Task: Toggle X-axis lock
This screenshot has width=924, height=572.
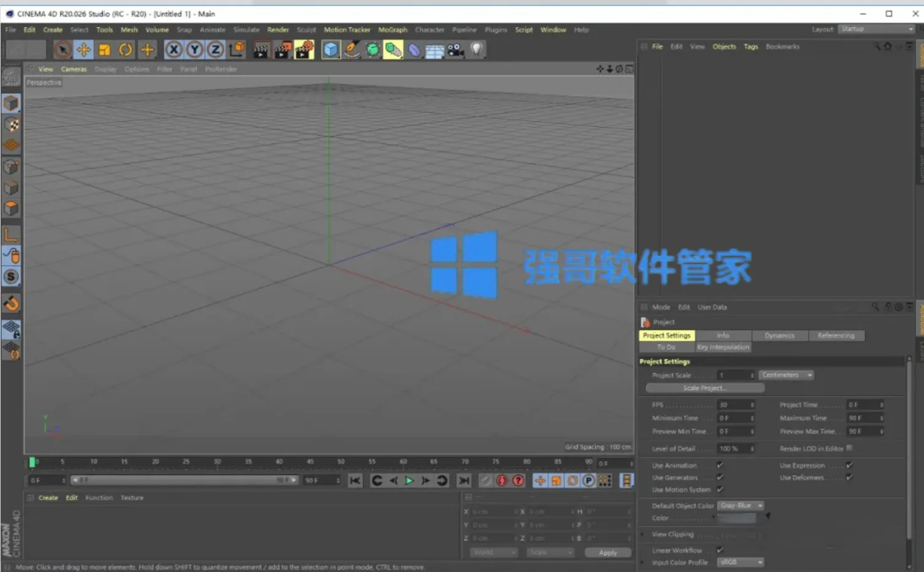Action: [x=174, y=50]
